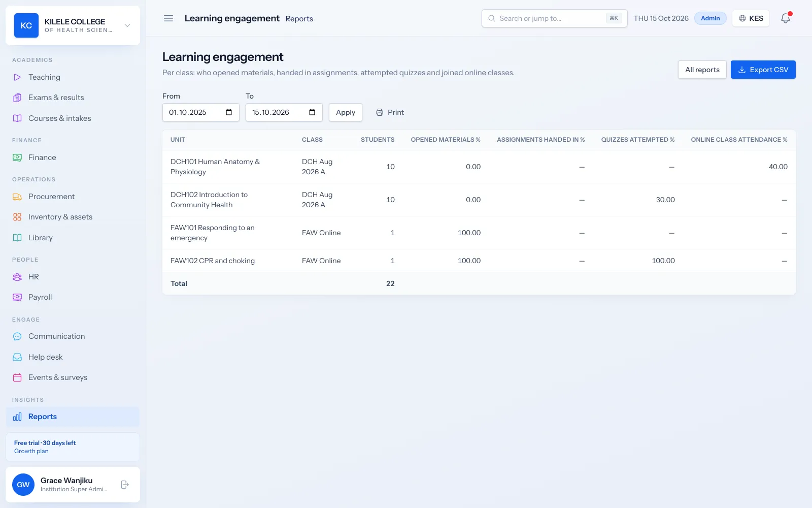Focus the Search or jump to field
Screen dimensions: 812x508
click(x=555, y=18)
